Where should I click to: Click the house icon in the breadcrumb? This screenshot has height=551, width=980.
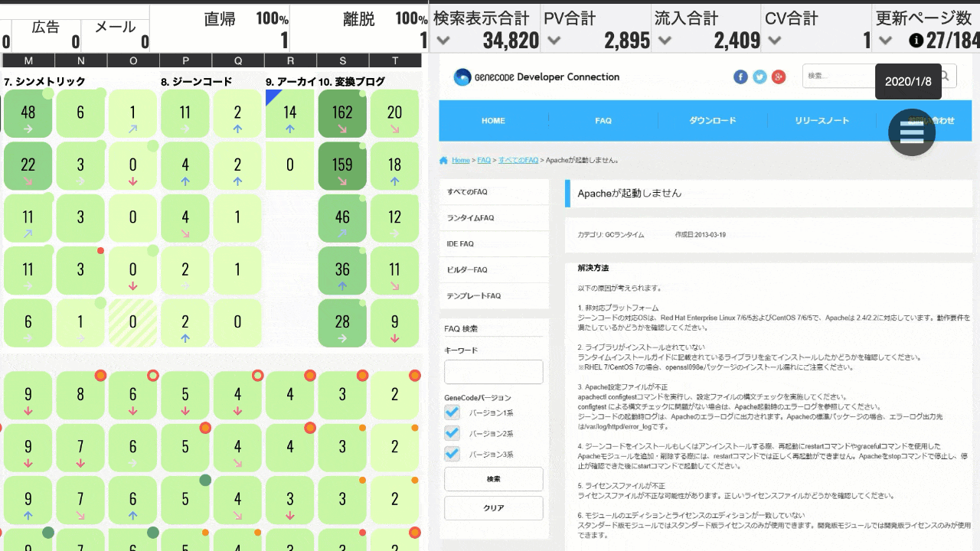[443, 161]
